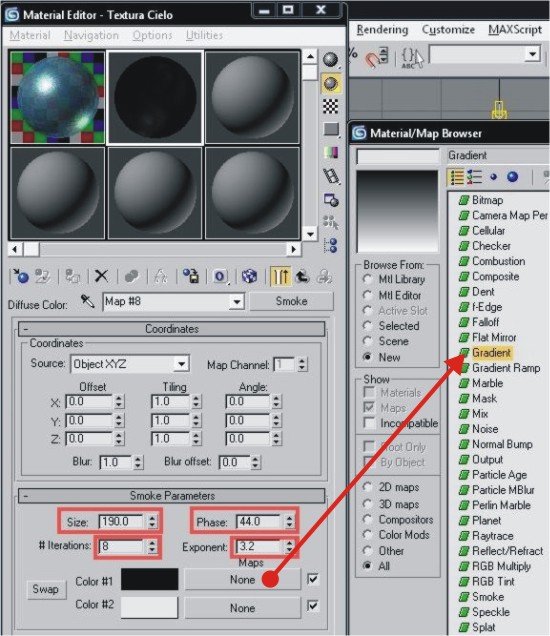Click the Put to Library icon
550x636 pixels.
pos(191,276)
